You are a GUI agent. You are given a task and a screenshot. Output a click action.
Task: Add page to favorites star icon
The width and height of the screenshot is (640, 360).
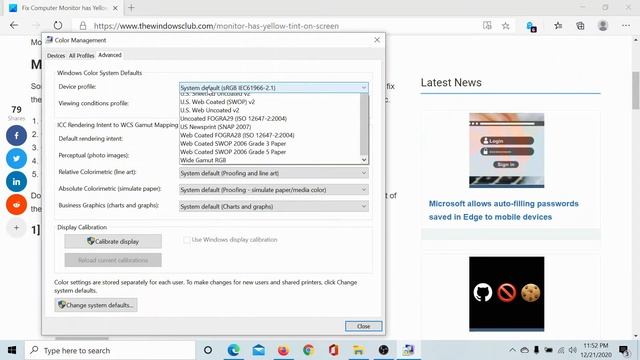point(506,26)
